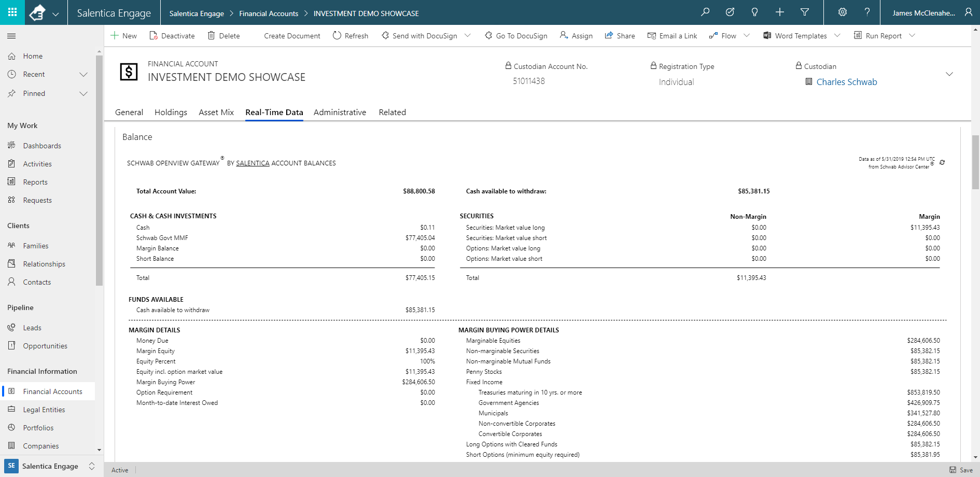Open the settings gear icon
Screen dimensions: 980x477
coord(843,12)
